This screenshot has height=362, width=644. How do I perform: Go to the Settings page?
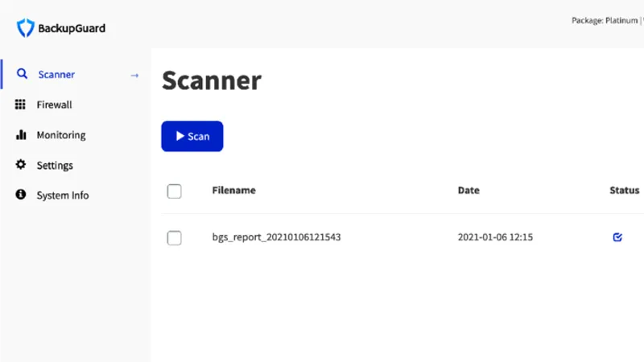click(55, 166)
